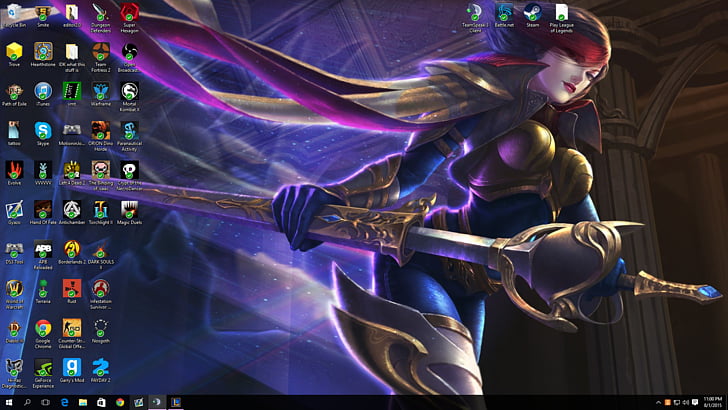Launch Team Fortress 2
Viewport: 728px width, 410px height.
click(x=101, y=58)
